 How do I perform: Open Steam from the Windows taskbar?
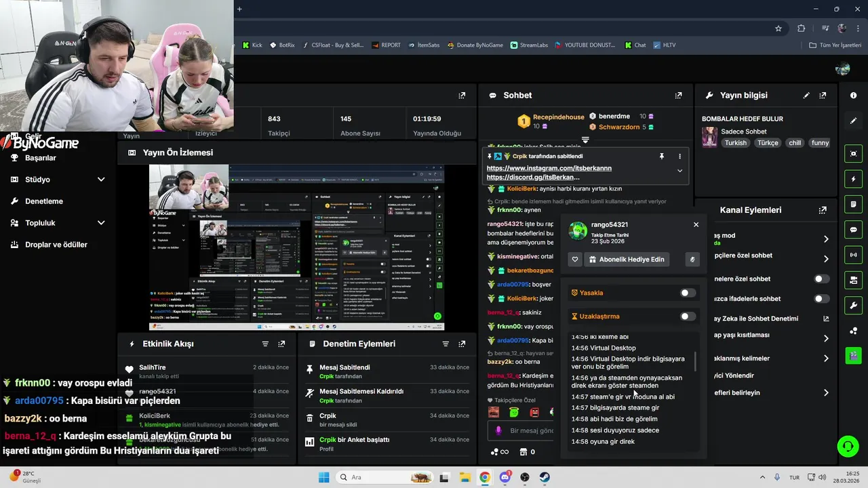coord(545,477)
